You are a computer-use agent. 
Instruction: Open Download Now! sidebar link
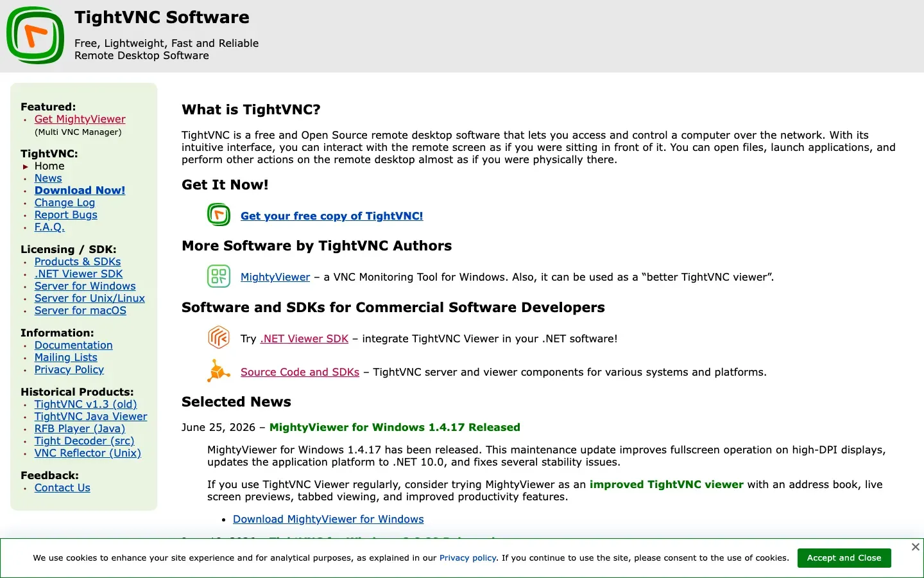[x=80, y=190]
